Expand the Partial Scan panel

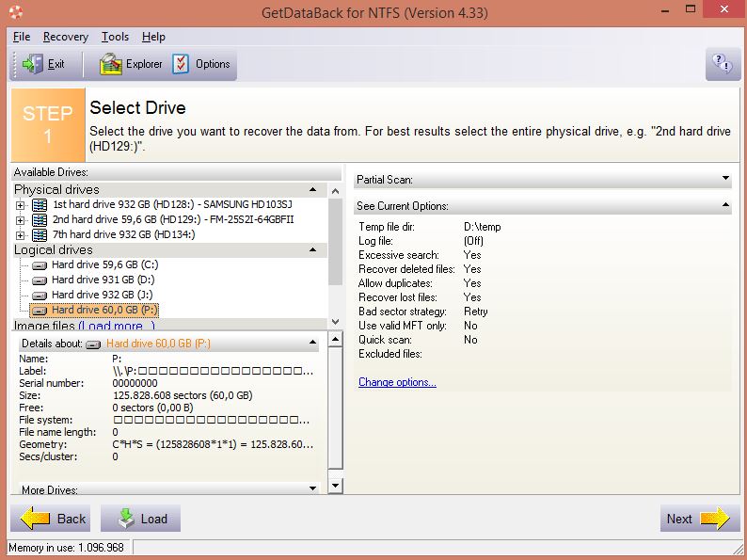tap(725, 178)
